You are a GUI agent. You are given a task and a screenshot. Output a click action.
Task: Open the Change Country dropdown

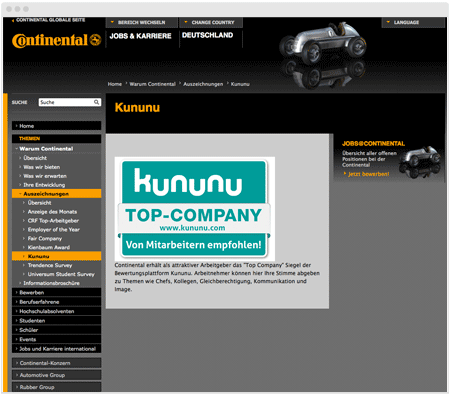pyautogui.click(x=211, y=22)
